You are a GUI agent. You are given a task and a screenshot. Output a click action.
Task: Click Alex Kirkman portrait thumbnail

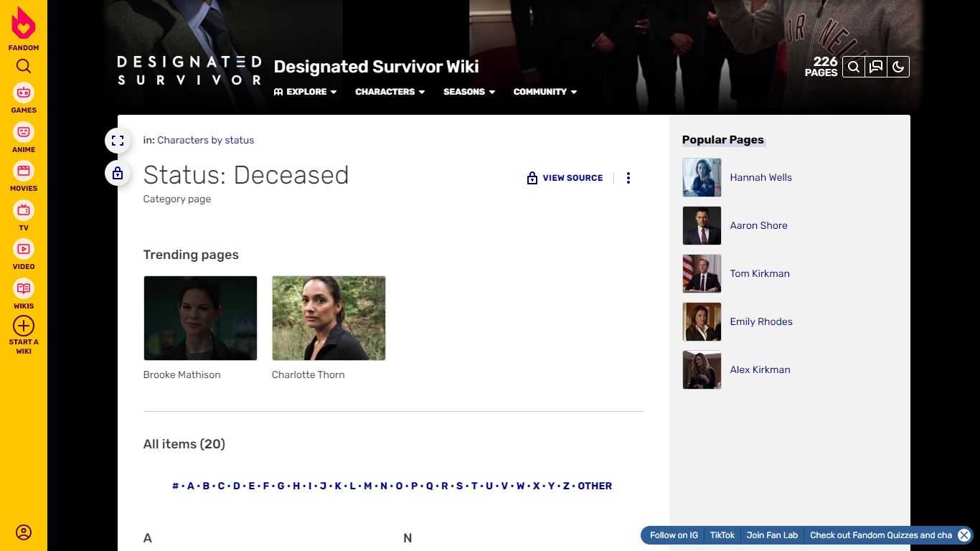tap(702, 369)
